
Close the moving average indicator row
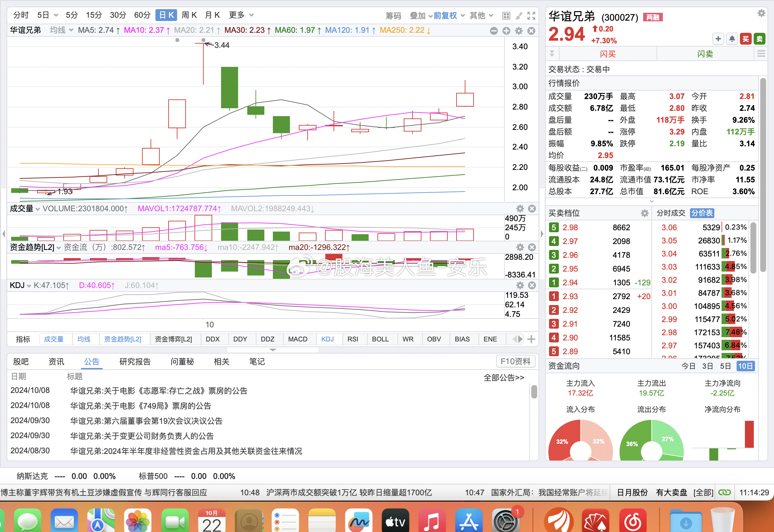point(531,31)
